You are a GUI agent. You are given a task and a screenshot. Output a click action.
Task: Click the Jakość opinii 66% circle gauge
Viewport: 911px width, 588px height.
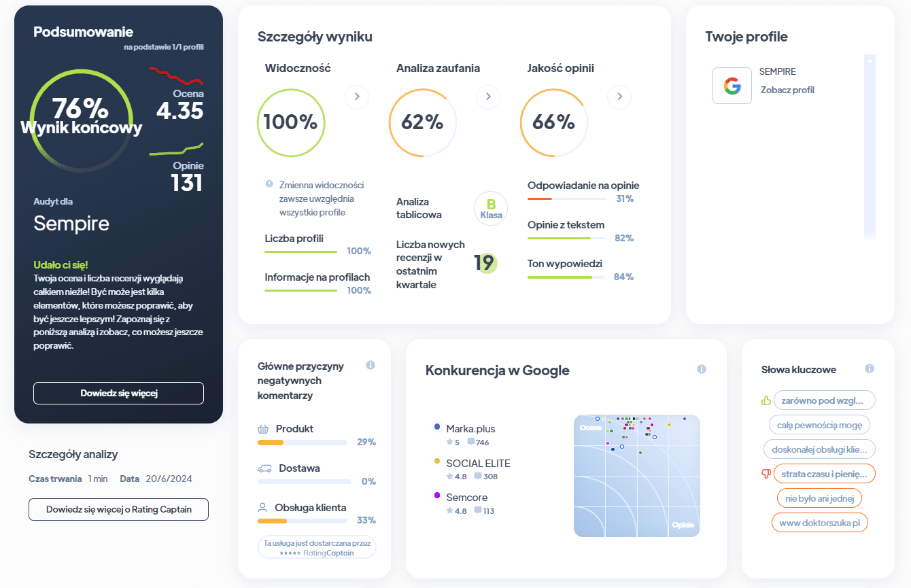(553, 122)
